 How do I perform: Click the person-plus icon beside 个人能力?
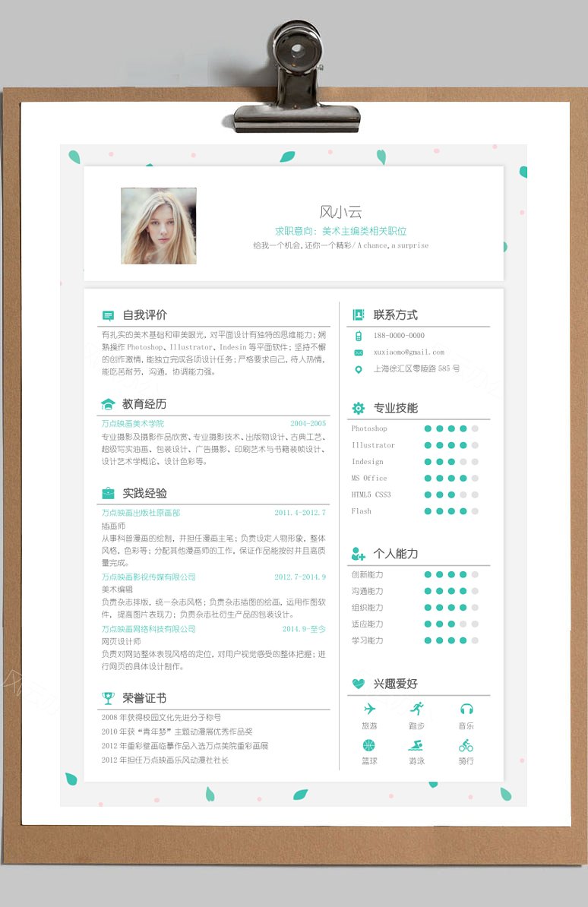point(359,554)
